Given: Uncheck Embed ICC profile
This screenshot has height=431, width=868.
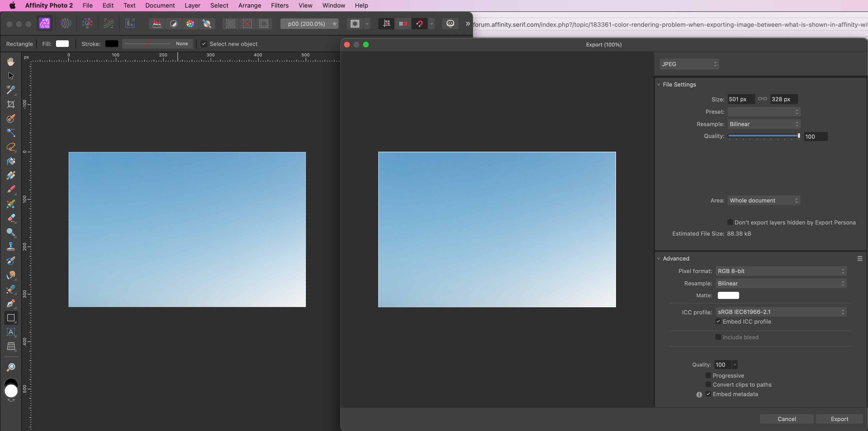Looking at the screenshot, I should [718, 321].
